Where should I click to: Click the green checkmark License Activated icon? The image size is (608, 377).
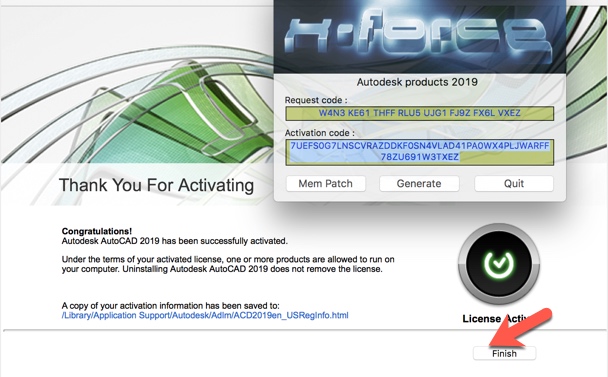pyautogui.click(x=499, y=264)
